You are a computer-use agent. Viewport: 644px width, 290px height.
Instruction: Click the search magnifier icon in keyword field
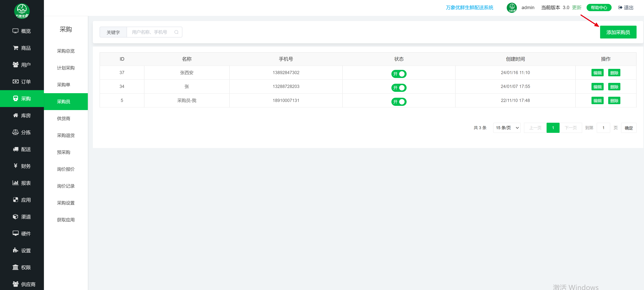click(176, 32)
